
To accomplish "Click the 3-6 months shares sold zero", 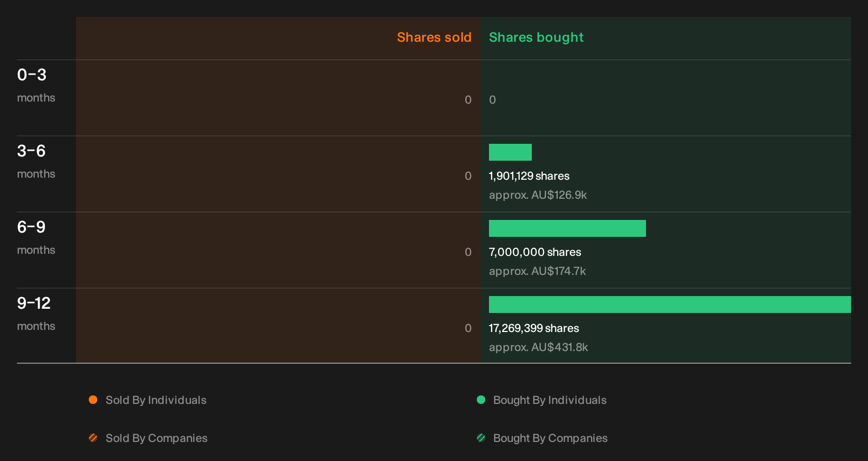I will point(468,176).
